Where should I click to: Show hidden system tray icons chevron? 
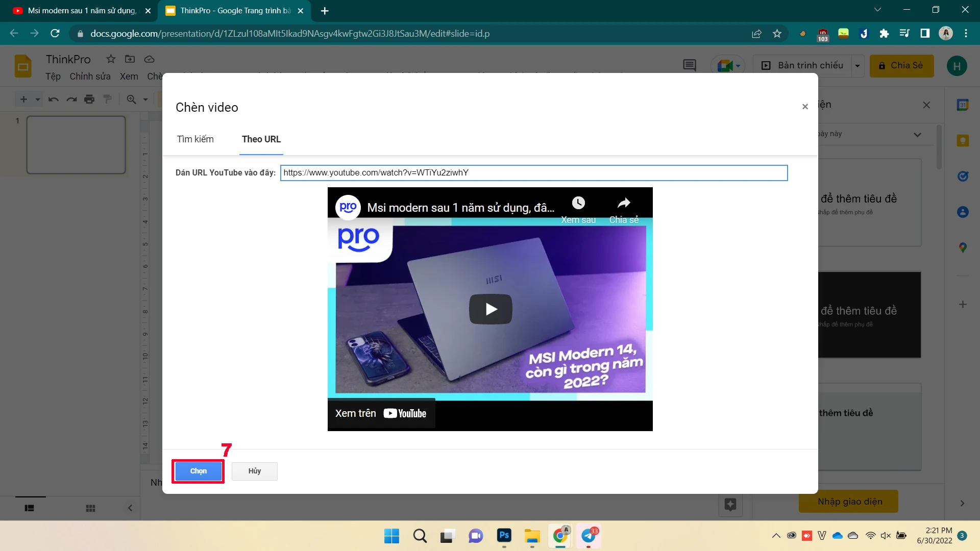click(x=776, y=536)
